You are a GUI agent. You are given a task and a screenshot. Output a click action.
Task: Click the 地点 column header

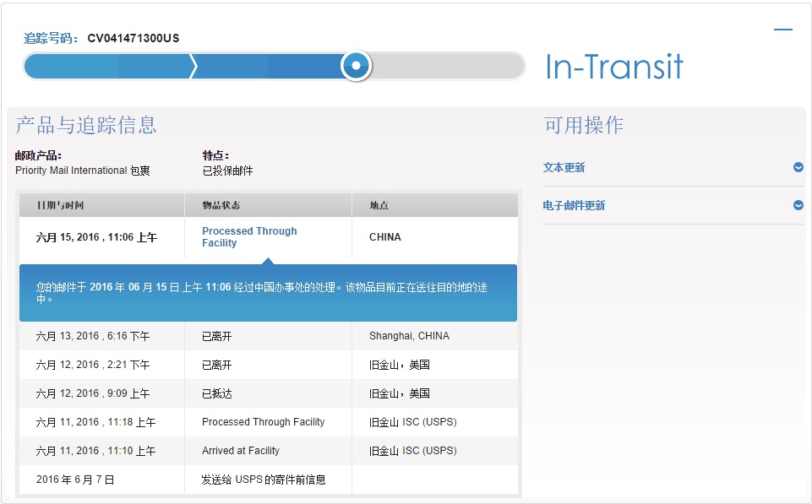379,205
